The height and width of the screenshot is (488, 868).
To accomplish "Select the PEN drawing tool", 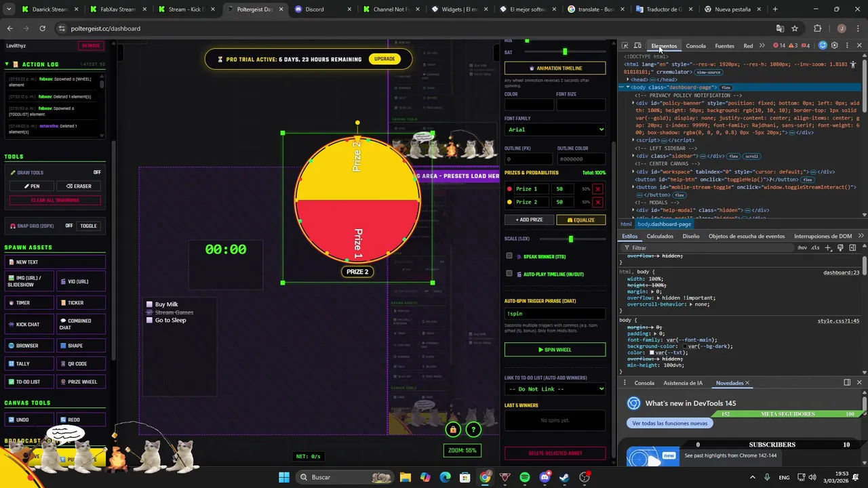I will [x=32, y=186].
